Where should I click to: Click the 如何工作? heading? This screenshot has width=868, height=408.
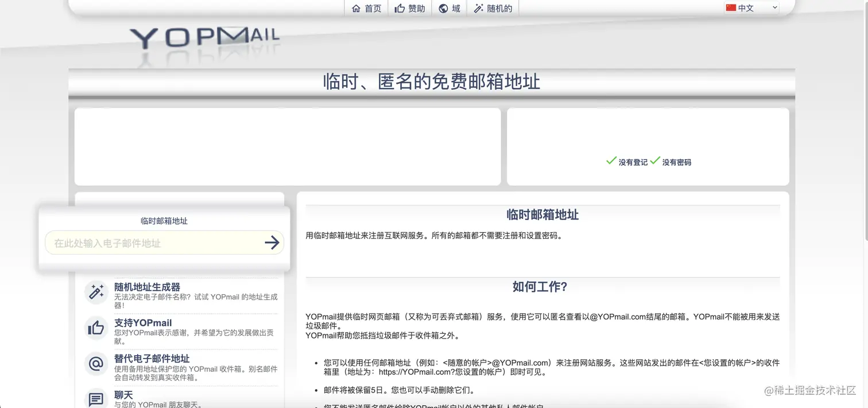(540, 287)
